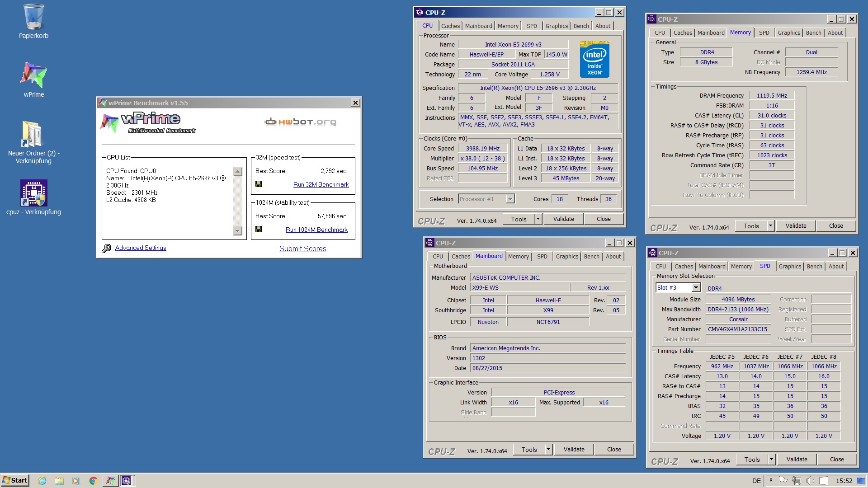Click Validate in the CPU window
The width and height of the screenshot is (868, 488).
tap(564, 219)
